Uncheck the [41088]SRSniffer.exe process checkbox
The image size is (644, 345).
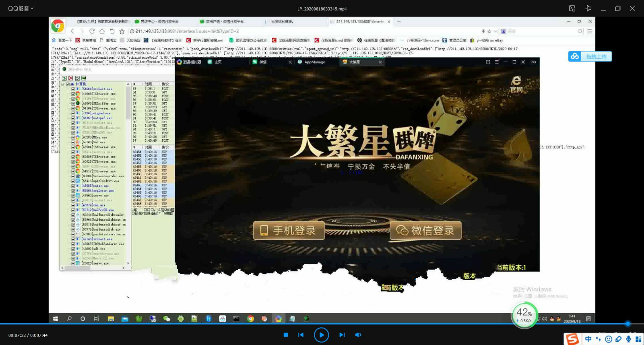point(73,103)
